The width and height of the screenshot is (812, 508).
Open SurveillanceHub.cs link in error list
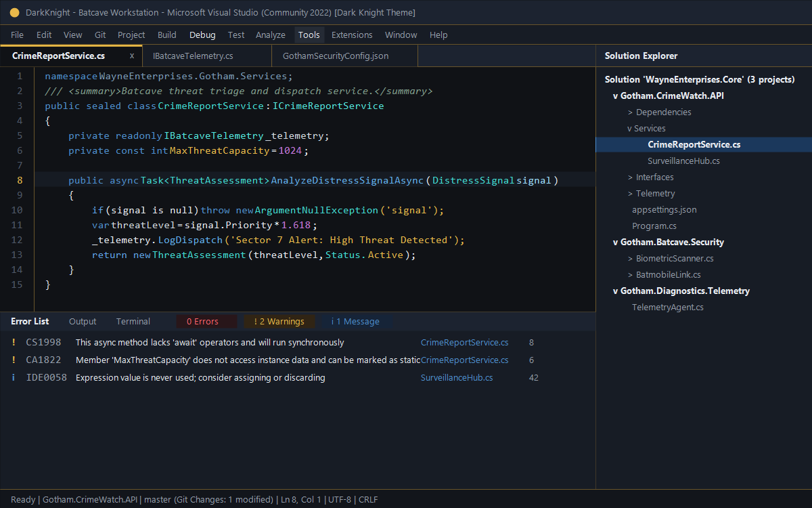(457, 378)
